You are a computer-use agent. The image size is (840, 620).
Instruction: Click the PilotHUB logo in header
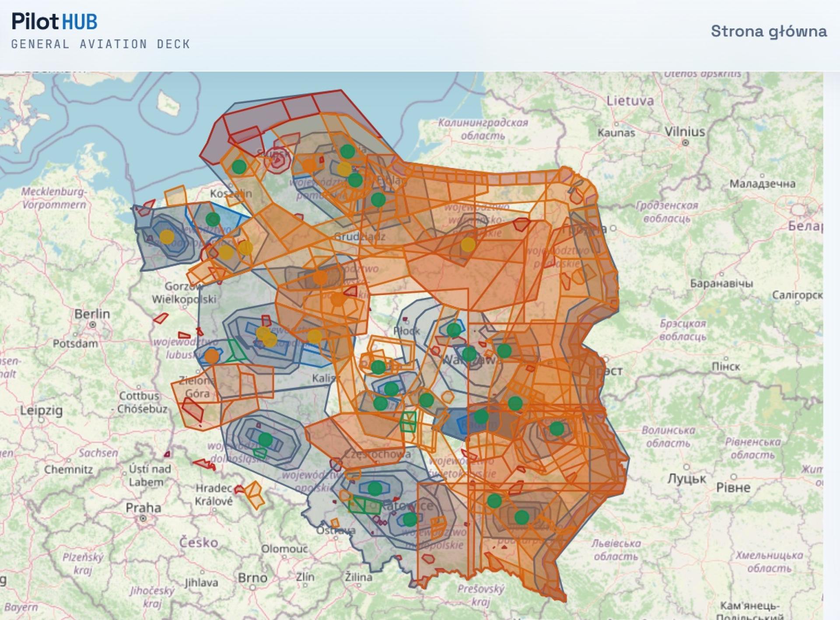pos(54,22)
